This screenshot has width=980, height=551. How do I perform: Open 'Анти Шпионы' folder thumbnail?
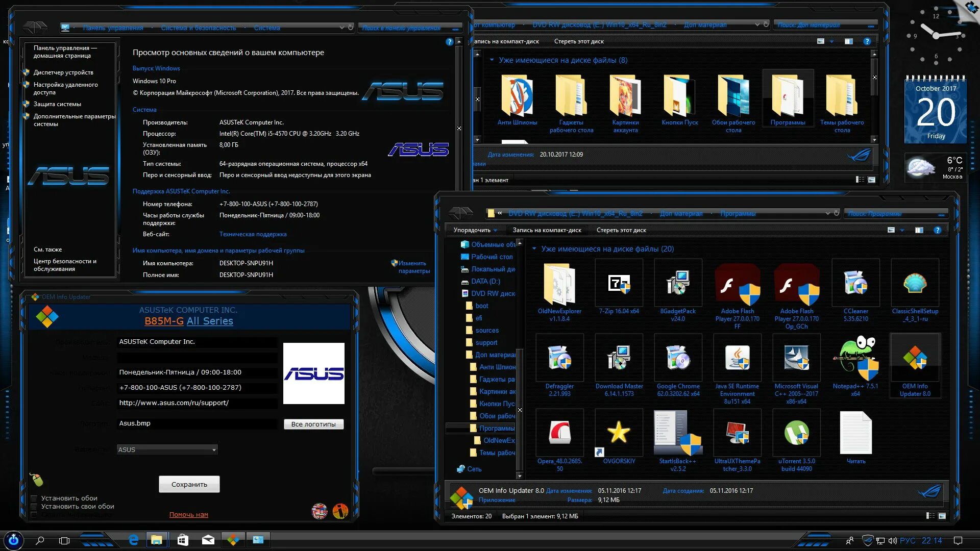point(517,100)
